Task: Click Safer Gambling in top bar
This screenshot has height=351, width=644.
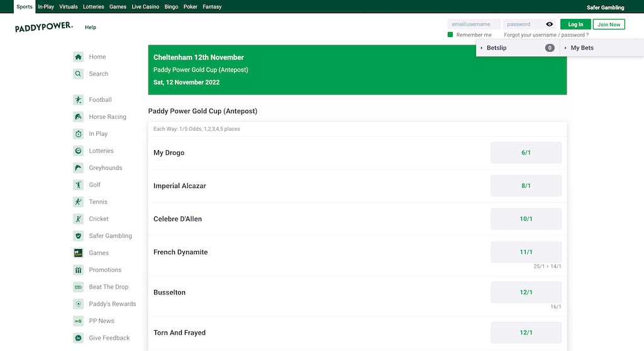Action: [606, 8]
